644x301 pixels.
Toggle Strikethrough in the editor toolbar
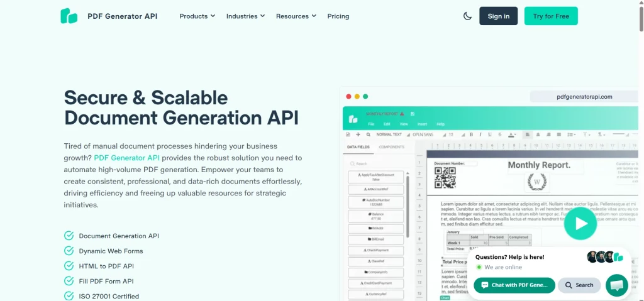coord(500,134)
